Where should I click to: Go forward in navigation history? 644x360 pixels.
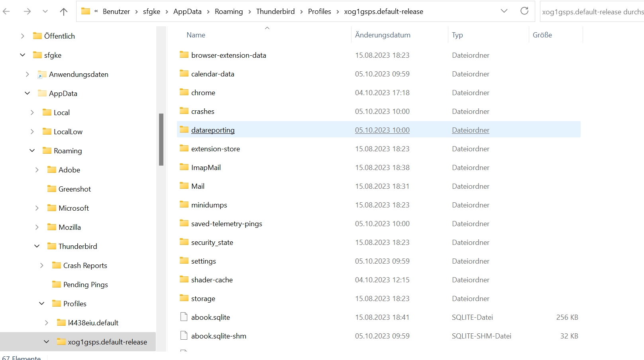coord(27,12)
